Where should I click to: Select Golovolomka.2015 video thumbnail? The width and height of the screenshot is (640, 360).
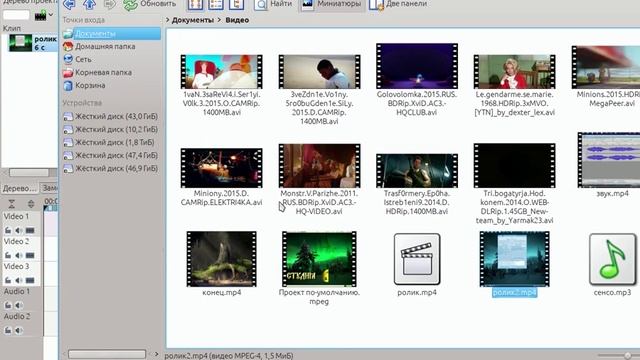[417, 66]
